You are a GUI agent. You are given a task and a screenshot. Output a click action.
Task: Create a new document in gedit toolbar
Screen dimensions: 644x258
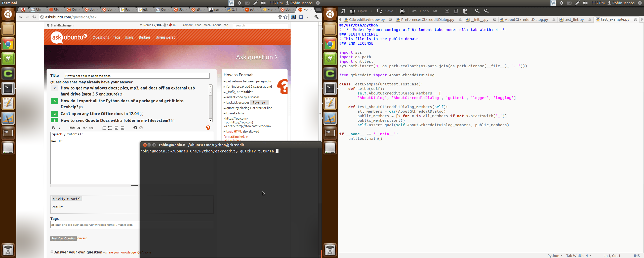[x=343, y=11]
